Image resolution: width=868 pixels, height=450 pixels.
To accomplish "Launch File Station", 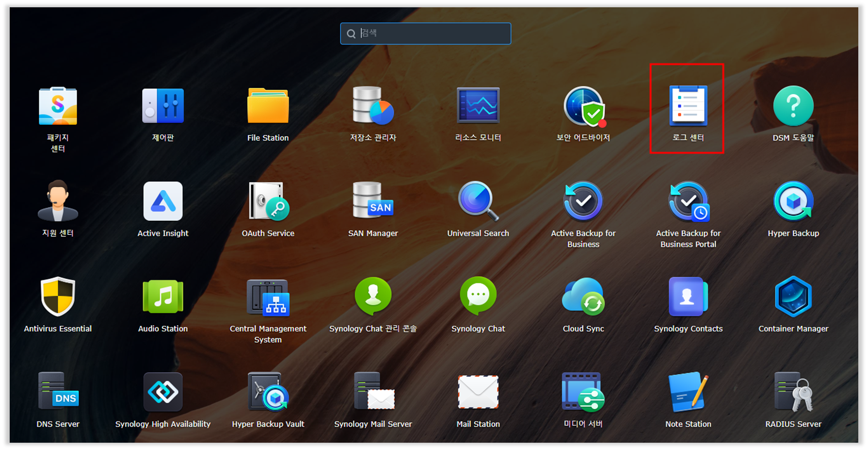I will point(268,106).
